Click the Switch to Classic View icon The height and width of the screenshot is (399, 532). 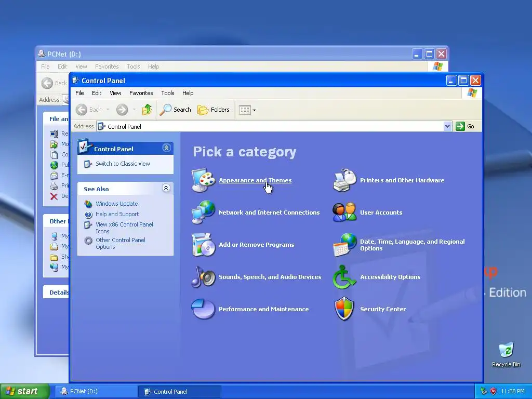pos(88,164)
